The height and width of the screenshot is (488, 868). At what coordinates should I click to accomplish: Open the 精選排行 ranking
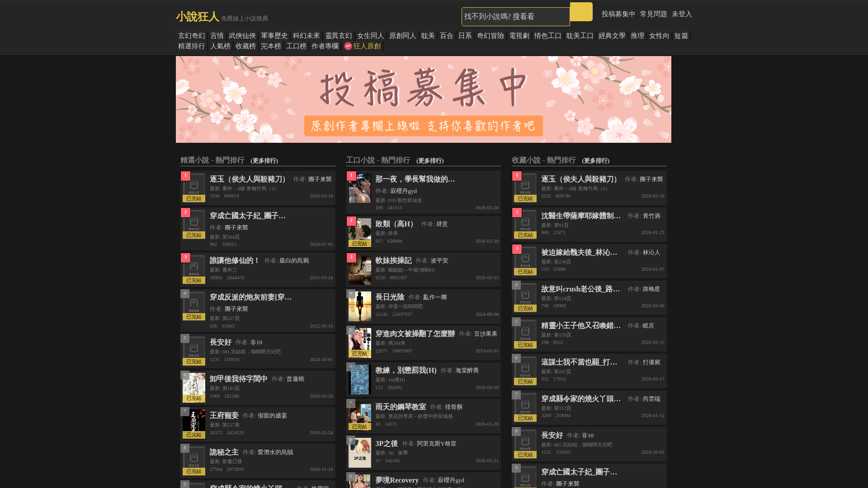192,46
